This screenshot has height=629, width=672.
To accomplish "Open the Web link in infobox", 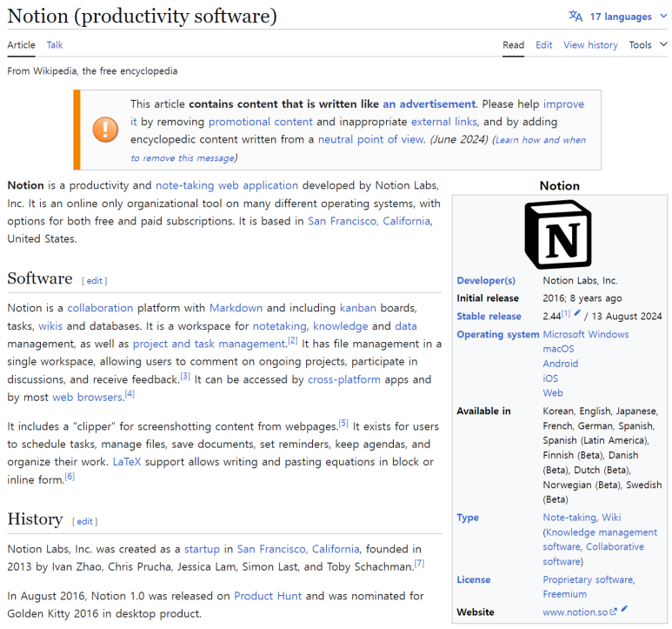I will pyautogui.click(x=553, y=393).
